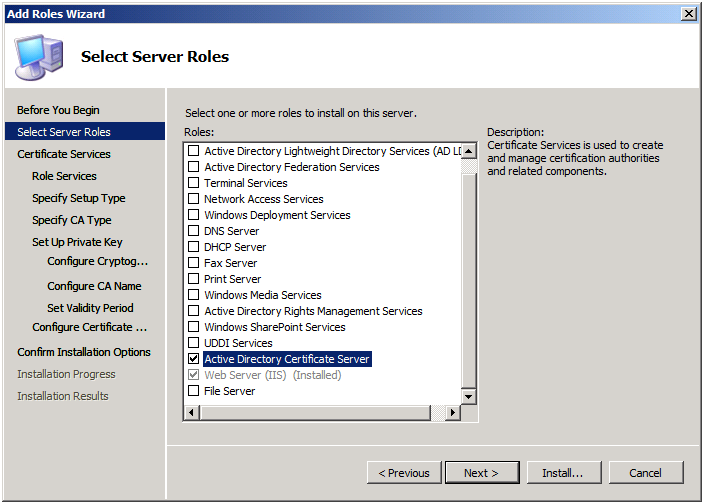This screenshot has height=504, width=704.
Task: Open the Certificate Services step
Action: click(x=64, y=154)
